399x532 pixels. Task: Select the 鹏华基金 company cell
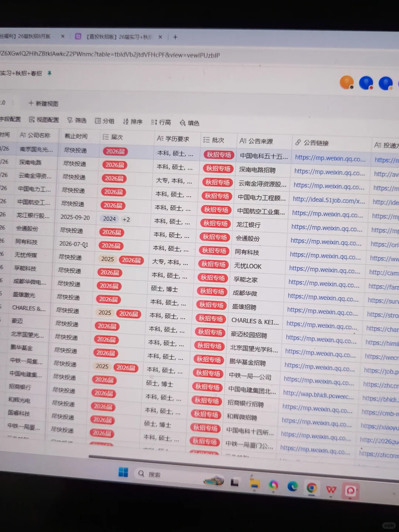tap(21, 348)
